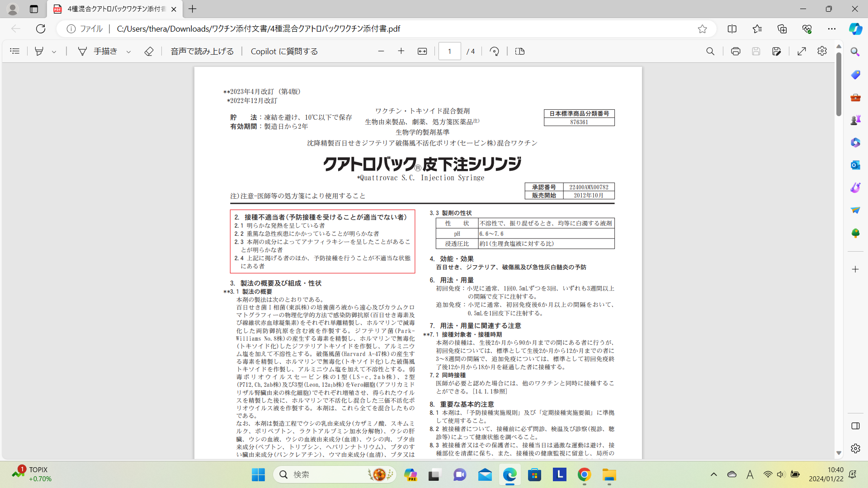Expand 手描き pen options dropdown
This screenshot has height=488, width=868.
pos(129,52)
